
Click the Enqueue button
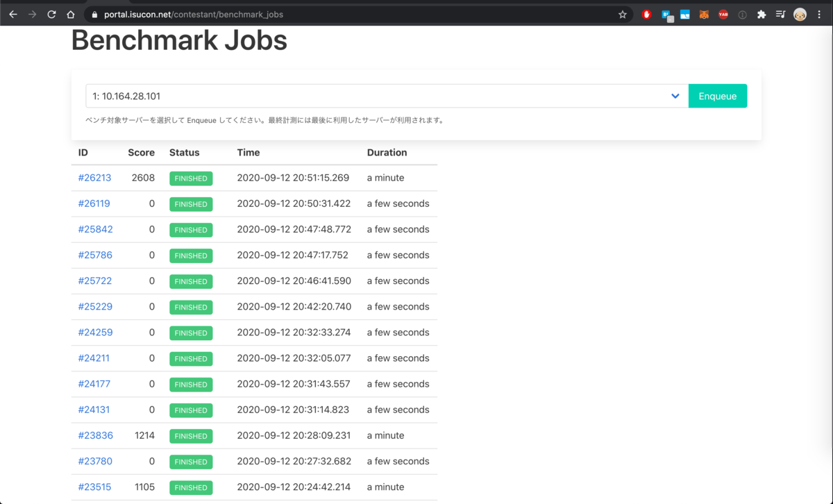[x=718, y=96]
